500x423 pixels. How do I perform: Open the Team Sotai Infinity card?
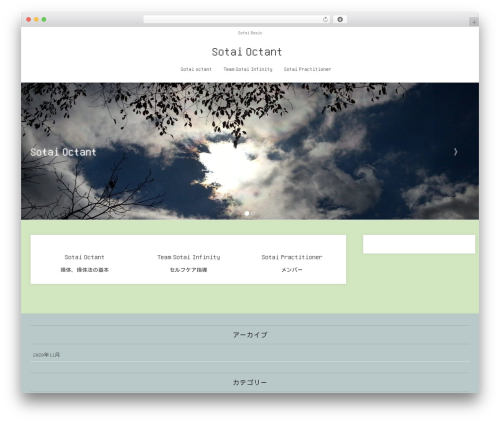tap(189, 257)
